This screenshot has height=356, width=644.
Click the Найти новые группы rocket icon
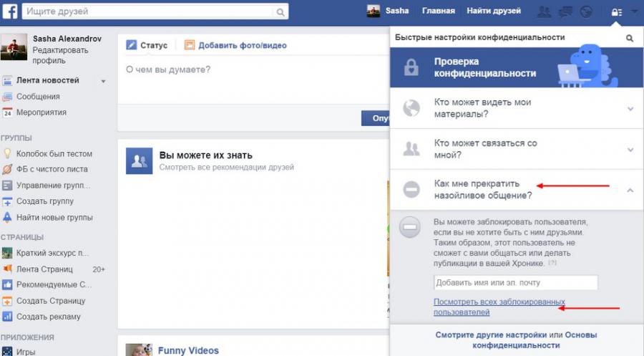7,218
